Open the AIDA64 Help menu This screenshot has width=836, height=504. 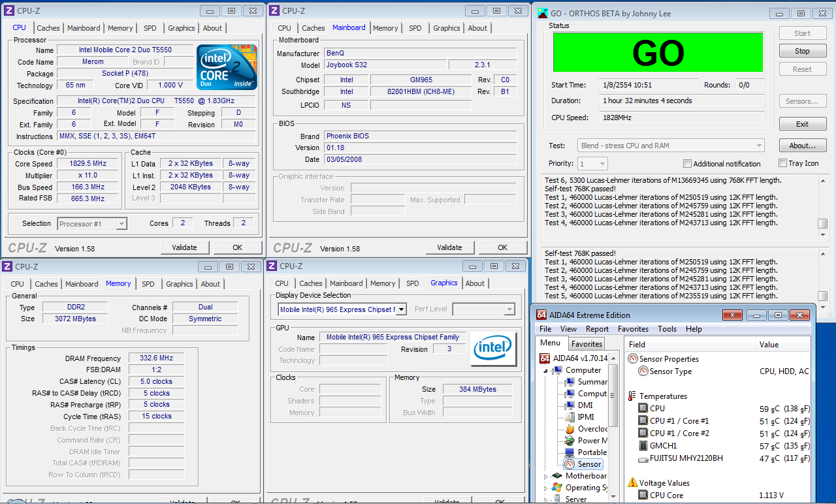(694, 329)
